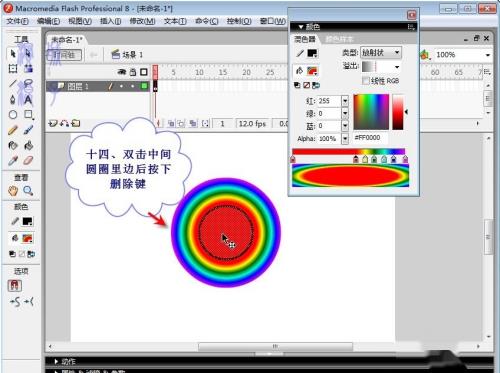This screenshot has height=373, width=500.
Task: Select the Zoom magnifier tool
Action: point(28,191)
